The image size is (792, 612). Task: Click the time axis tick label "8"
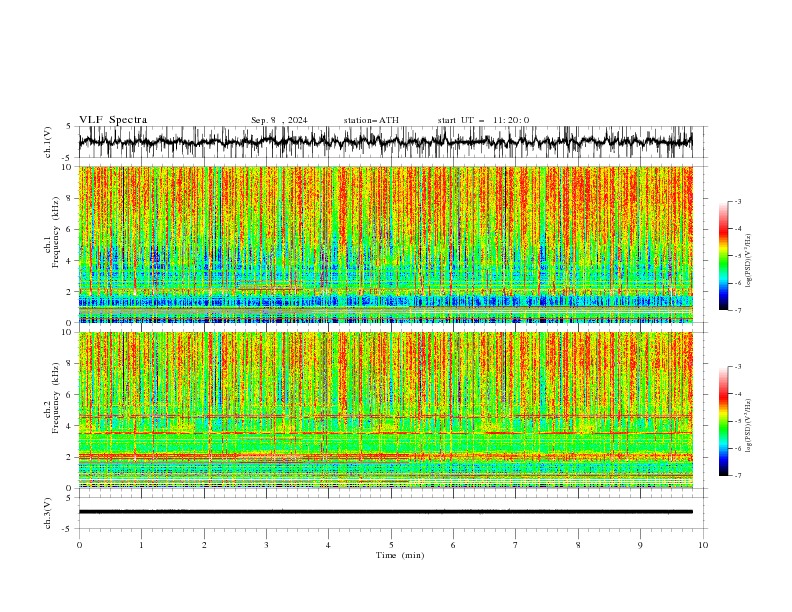(x=578, y=545)
